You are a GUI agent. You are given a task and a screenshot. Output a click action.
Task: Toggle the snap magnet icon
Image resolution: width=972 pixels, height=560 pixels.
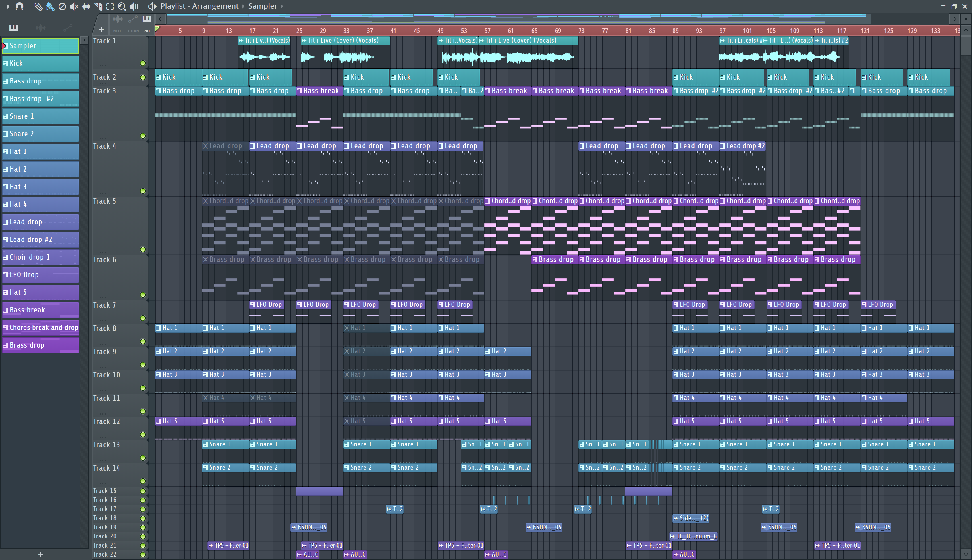pyautogui.click(x=20, y=6)
